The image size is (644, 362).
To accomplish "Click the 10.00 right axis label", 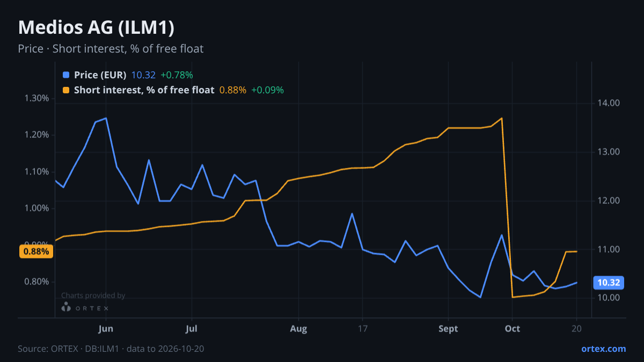I will pyautogui.click(x=609, y=298).
